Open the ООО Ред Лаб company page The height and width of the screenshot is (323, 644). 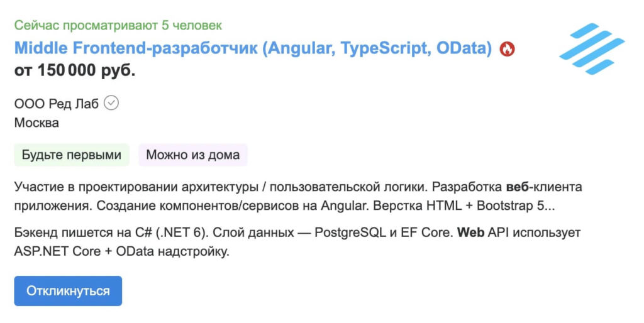[56, 104]
